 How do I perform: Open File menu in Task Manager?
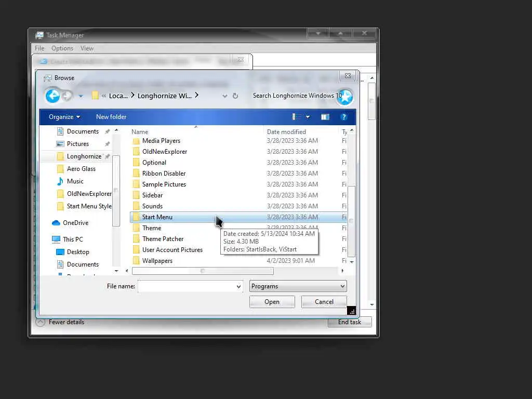[x=39, y=48]
